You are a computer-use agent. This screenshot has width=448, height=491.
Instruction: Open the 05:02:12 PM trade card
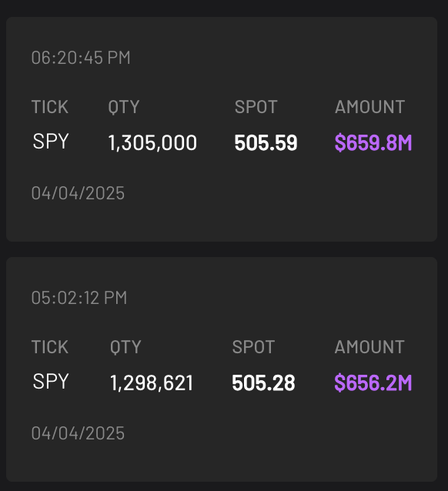point(222,369)
